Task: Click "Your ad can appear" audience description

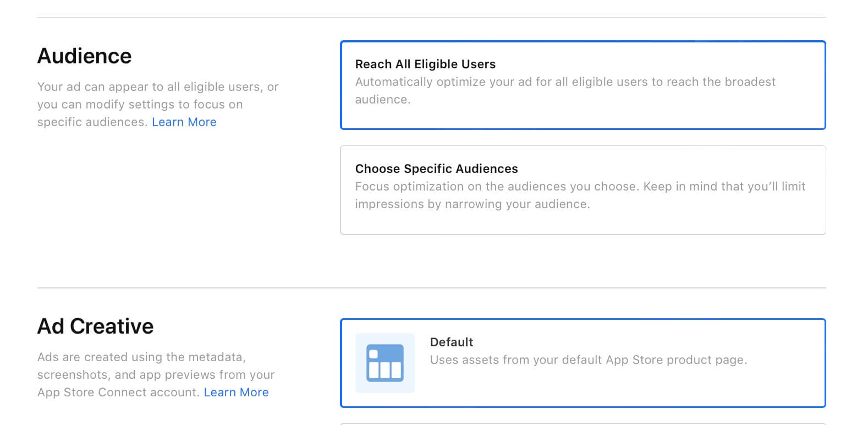Action: click(158, 87)
